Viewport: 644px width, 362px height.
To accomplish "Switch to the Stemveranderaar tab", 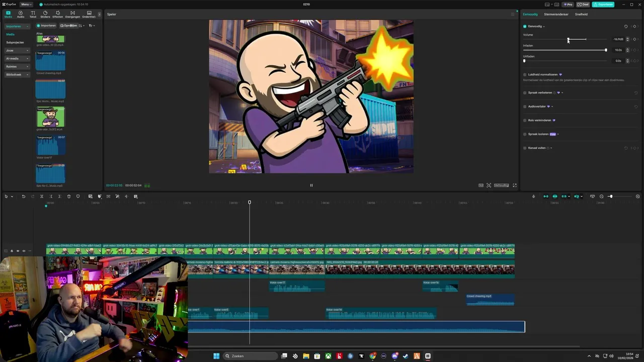I will 556,14.
